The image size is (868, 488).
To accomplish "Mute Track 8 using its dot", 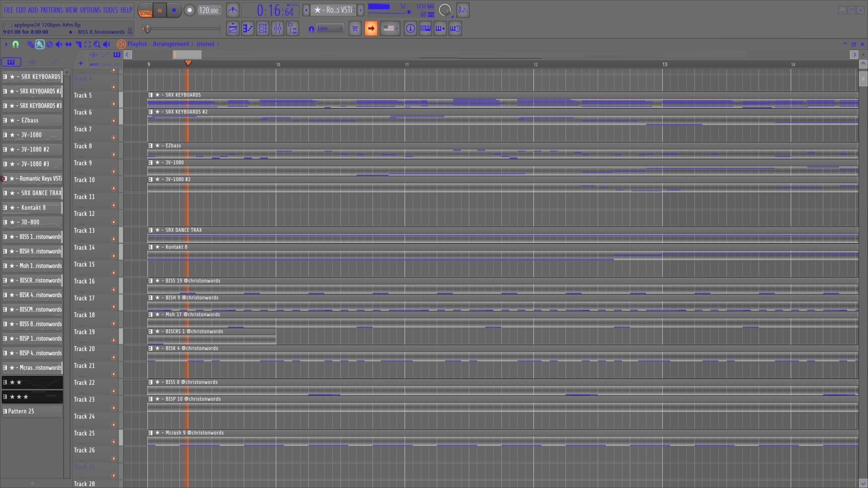I will [x=113, y=155].
